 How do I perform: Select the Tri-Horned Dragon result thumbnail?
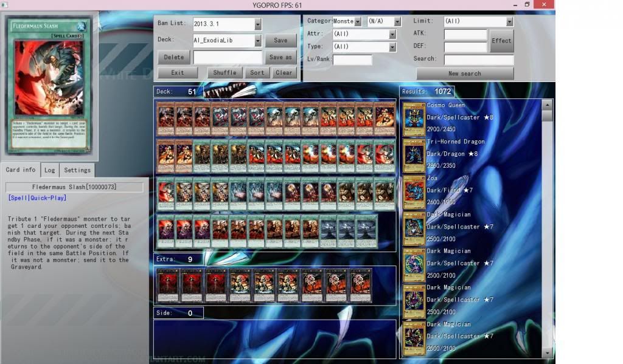click(x=414, y=155)
